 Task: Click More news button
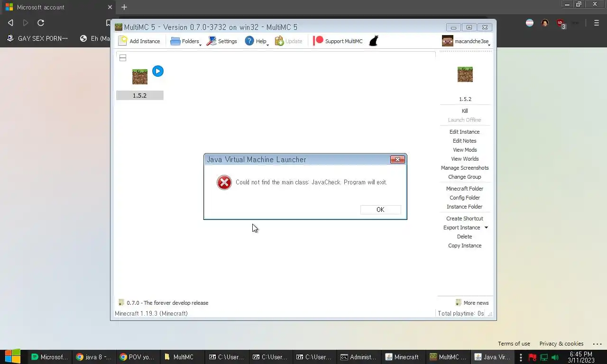click(x=472, y=303)
